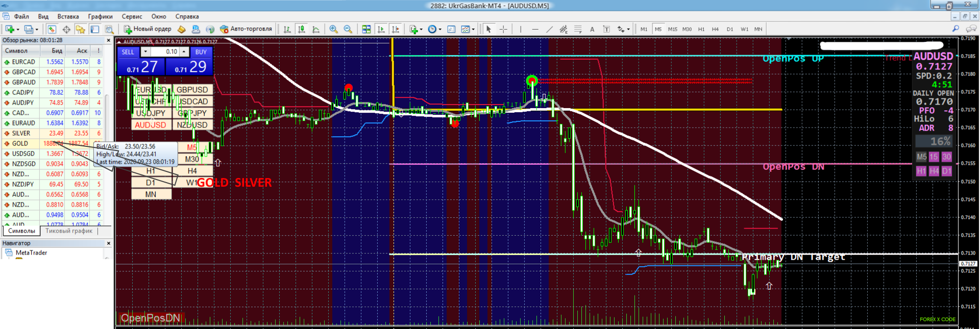This screenshot has width=980, height=329.
Task: Switch toolbar timeframe to M15
Action: (673, 29)
